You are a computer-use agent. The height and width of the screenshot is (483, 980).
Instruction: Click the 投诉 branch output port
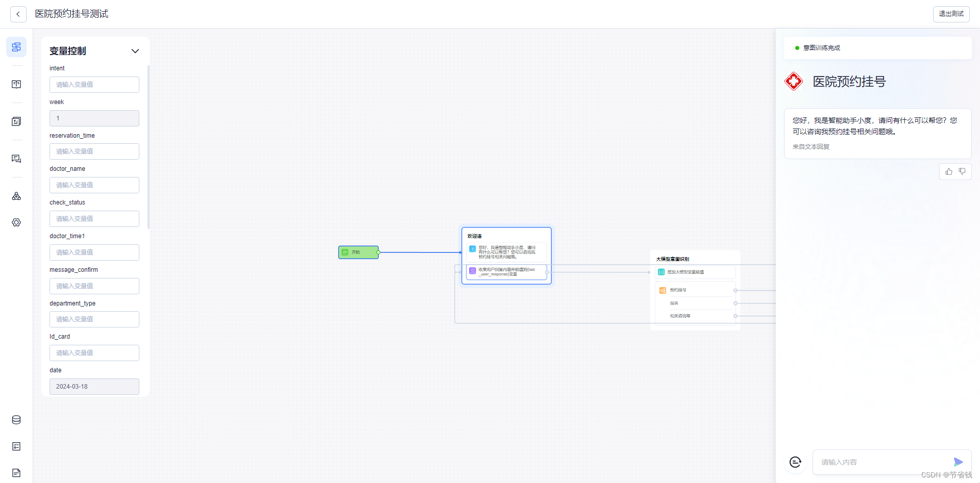736,303
